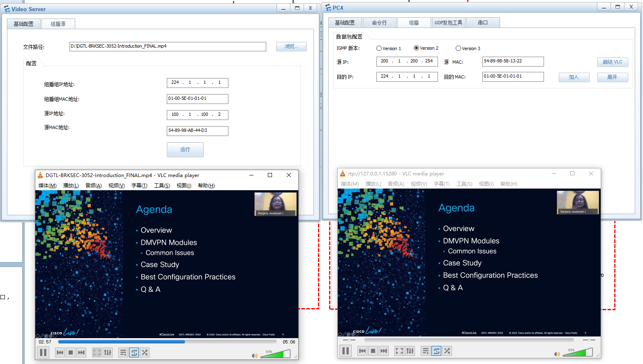Adjust volume slider in rtp VLC player
This screenshot has width=643, height=364.
pyautogui.click(x=578, y=352)
